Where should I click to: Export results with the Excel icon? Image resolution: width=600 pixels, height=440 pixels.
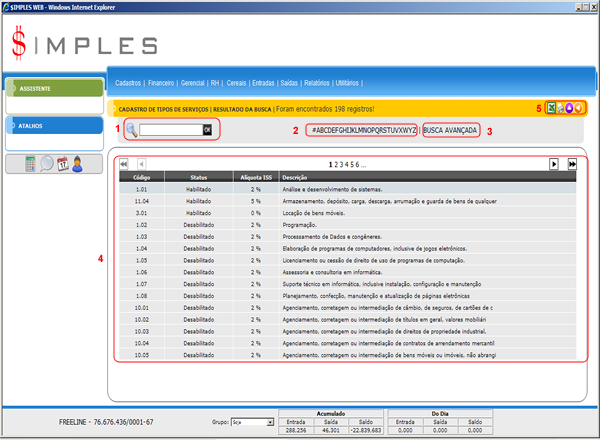(x=551, y=107)
